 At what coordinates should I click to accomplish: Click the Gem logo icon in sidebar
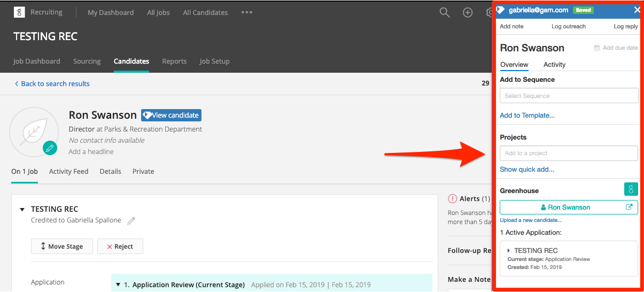[x=500, y=10]
